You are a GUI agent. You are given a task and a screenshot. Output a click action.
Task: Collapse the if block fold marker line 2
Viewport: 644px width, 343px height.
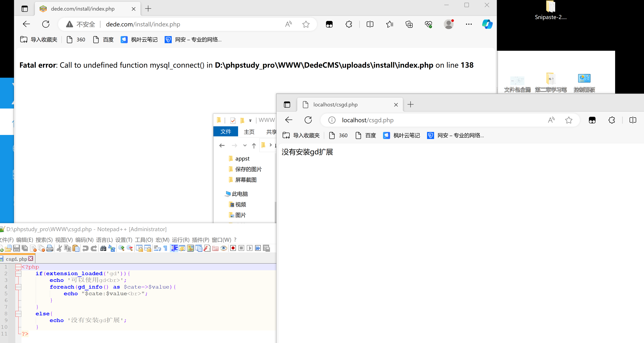point(18,273)
